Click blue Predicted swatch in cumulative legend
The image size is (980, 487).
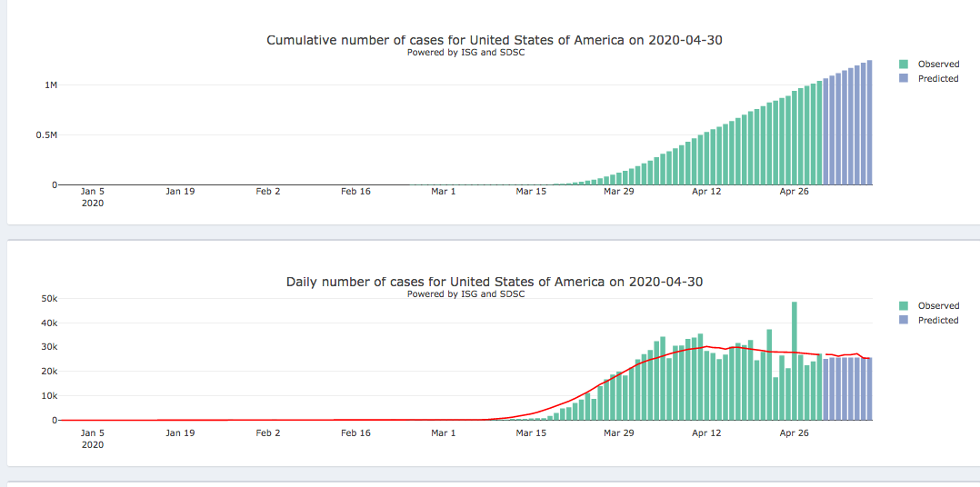point(904,79)
